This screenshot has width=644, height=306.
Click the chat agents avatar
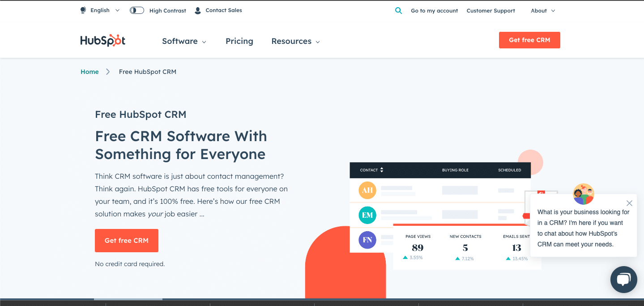583,194
